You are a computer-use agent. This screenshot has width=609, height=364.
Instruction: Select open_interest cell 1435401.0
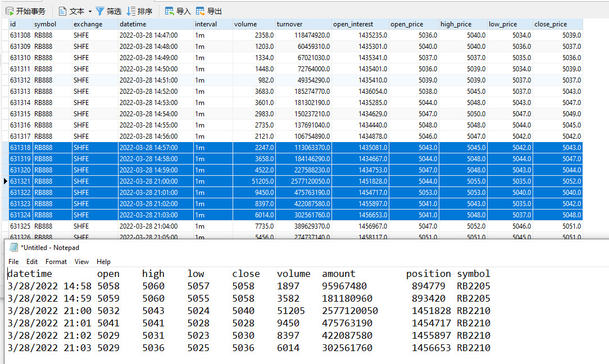click(360, 69)
